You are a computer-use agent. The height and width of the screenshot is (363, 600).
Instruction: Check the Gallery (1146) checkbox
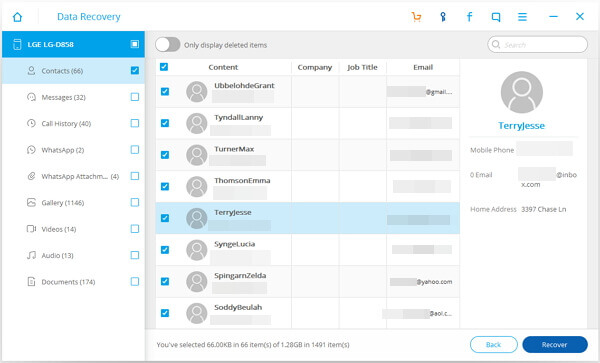point(135,202)
